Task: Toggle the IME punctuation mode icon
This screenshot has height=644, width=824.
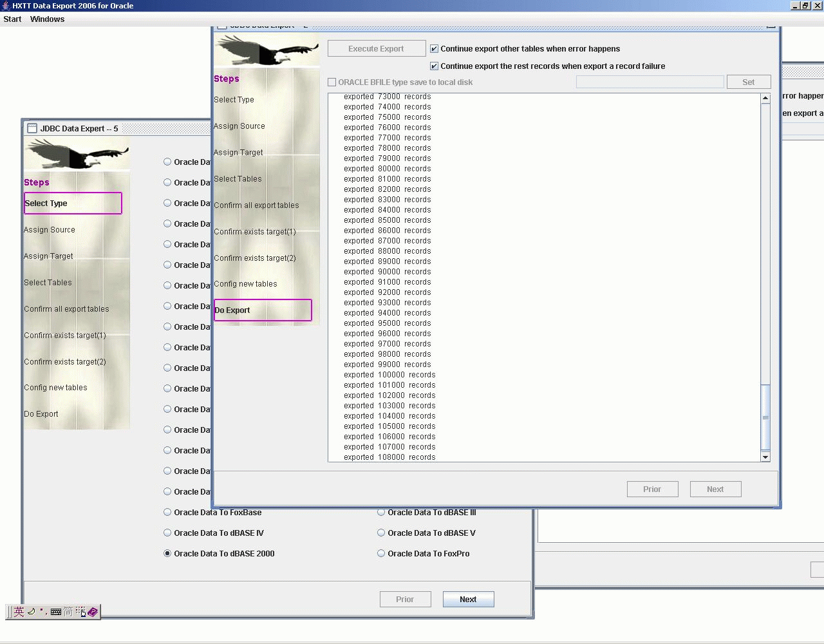Action: 42,612
